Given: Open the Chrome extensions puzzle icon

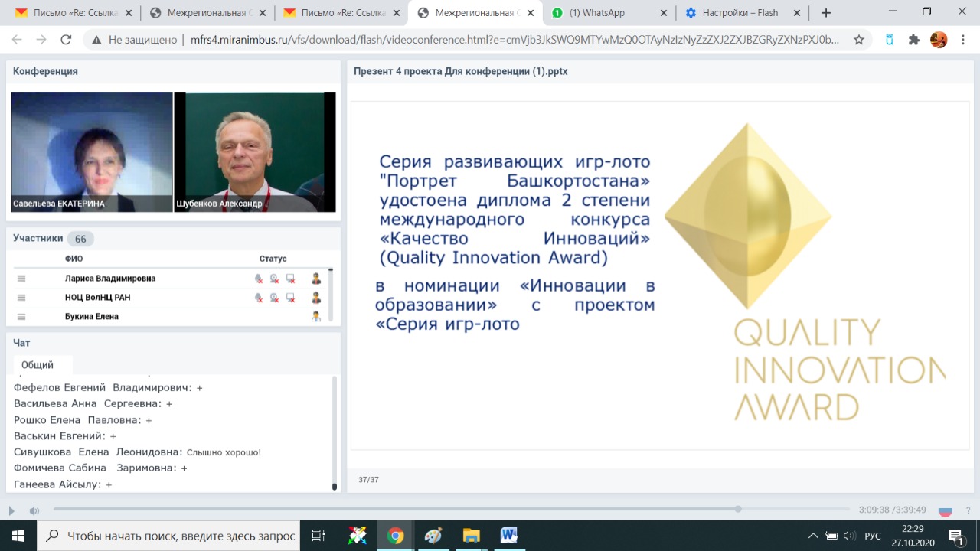Looking at the screenshot, I should pyautogui.click(x=913, y=40).
